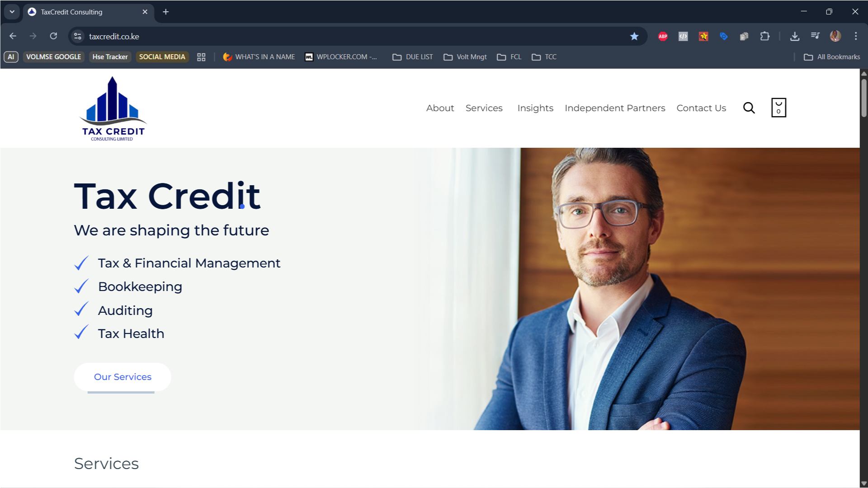
Task: Open the AdBlock Plus extension icon
Action: [663, 36]
